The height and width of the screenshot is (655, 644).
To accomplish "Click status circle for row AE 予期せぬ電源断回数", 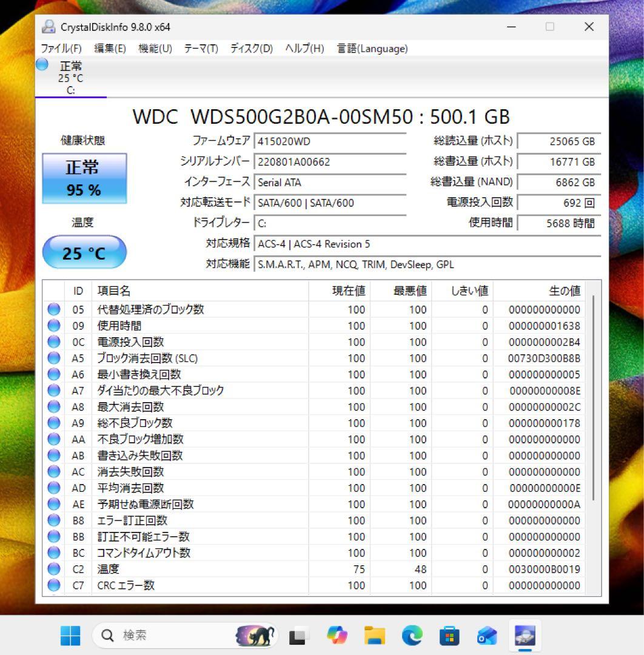I will tap(54, 504).
